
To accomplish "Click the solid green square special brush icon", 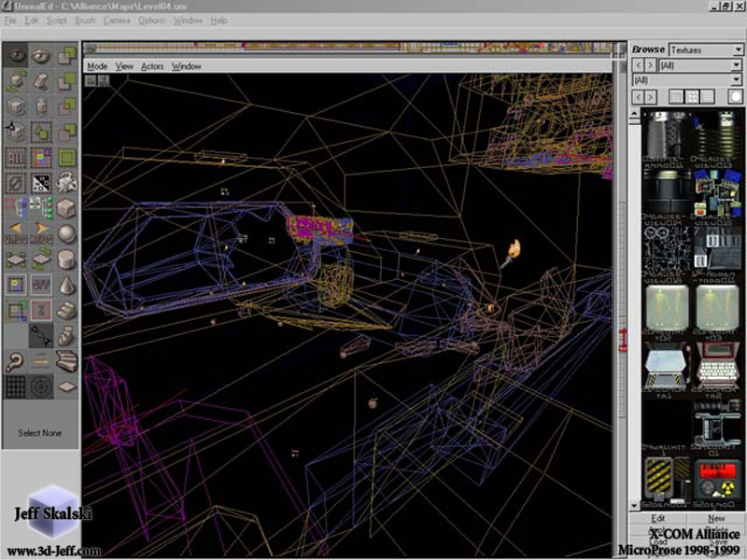I will point(66,158).
